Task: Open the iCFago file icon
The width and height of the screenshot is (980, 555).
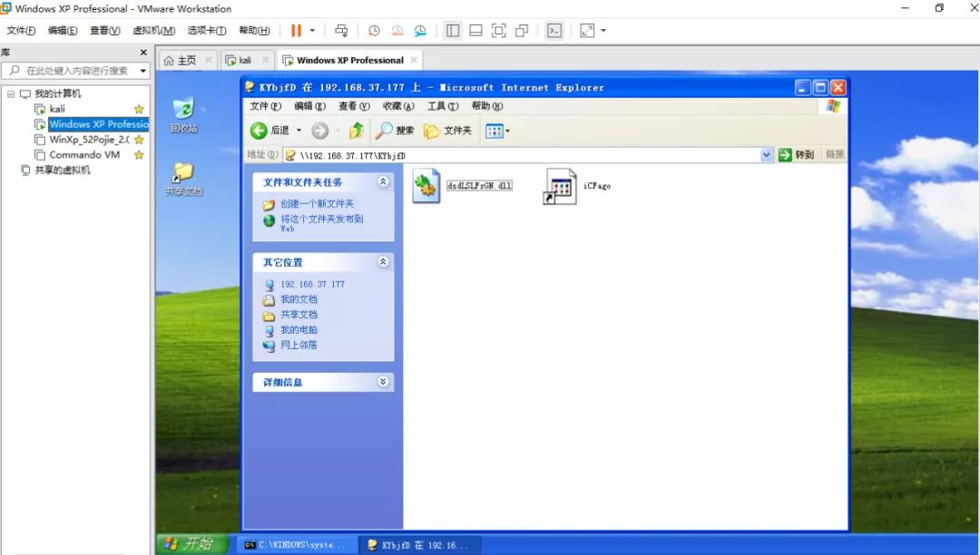Action: click(560, 185)
